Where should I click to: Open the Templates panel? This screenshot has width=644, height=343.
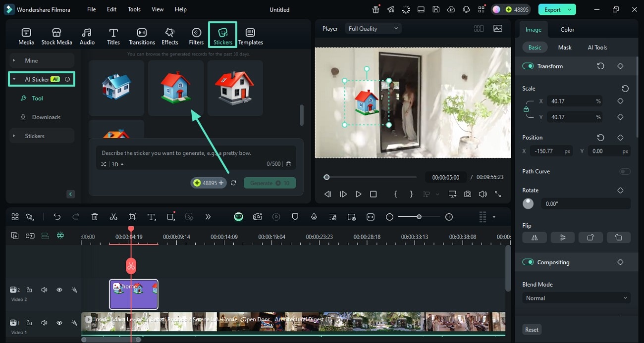click(251, 36)
